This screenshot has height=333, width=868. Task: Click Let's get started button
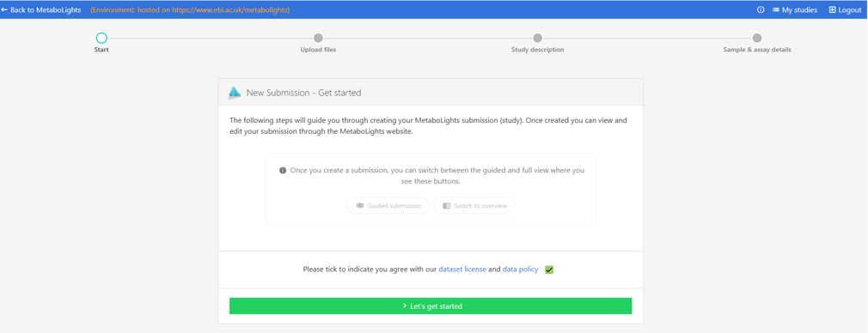(x=431, y=306)
